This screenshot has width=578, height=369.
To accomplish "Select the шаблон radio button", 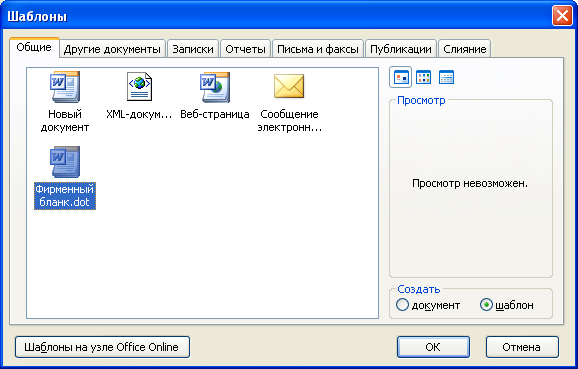I will (507, 305).
